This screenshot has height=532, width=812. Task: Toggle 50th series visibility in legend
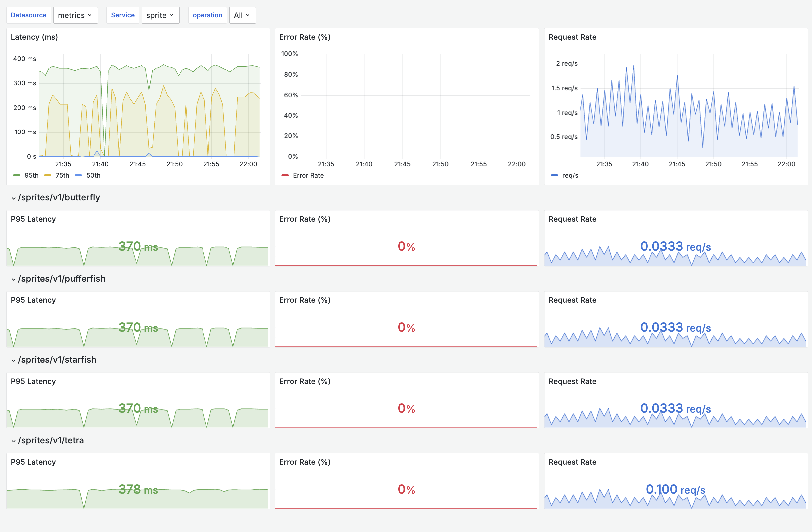click(93, 176)
